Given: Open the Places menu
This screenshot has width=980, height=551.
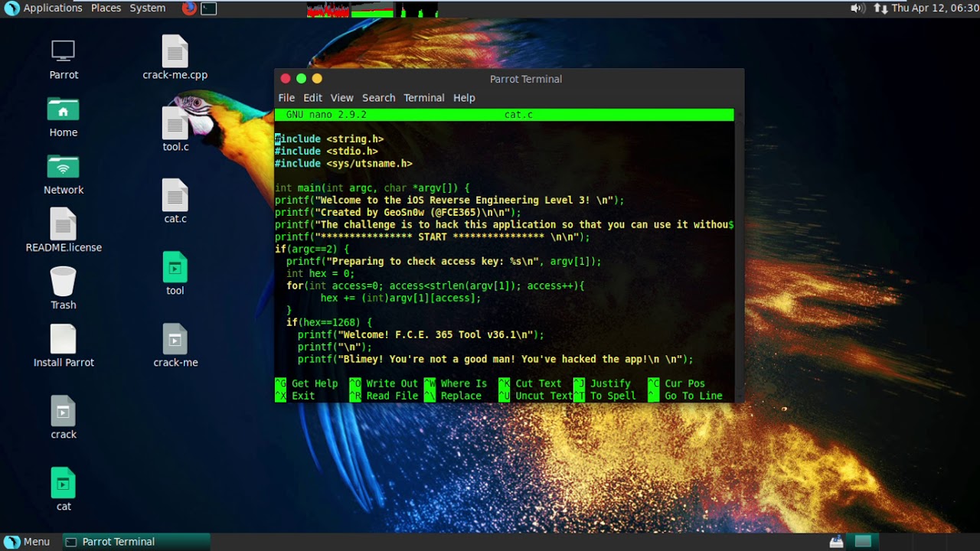Looking at the screenshot, I should point(106,8).
